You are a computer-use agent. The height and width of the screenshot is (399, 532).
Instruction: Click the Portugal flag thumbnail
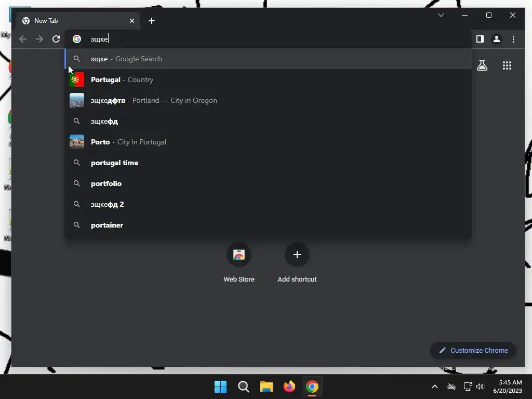click(x=77, y=79)
